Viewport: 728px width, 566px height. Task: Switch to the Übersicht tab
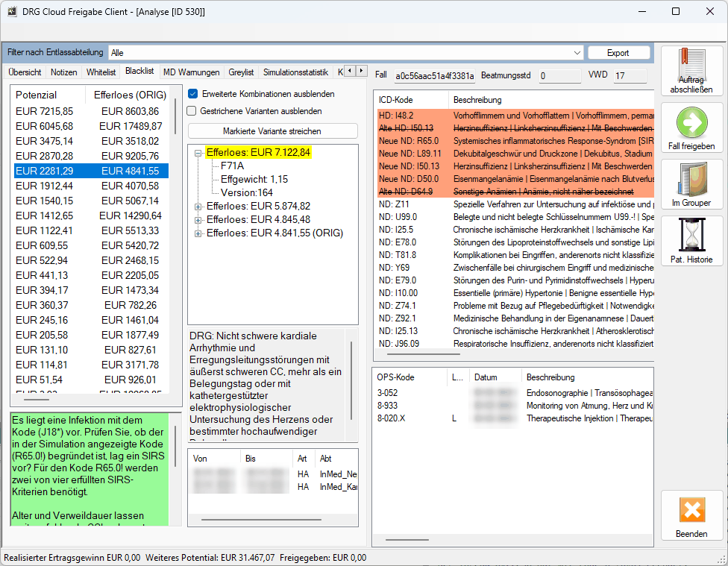click(x=25, y=72)
